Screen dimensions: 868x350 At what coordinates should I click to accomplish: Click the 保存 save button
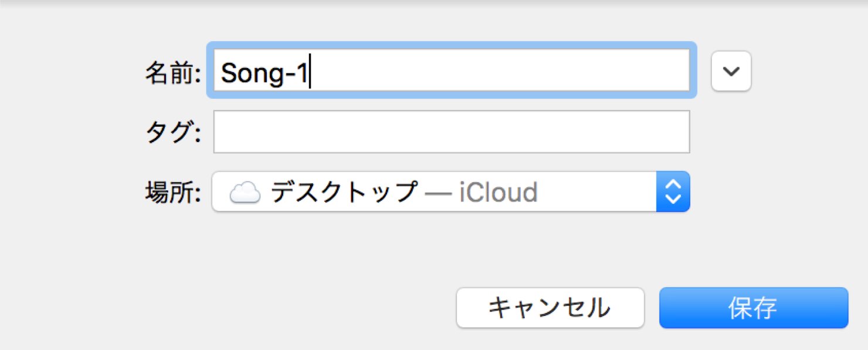click(x=754, y=308)
